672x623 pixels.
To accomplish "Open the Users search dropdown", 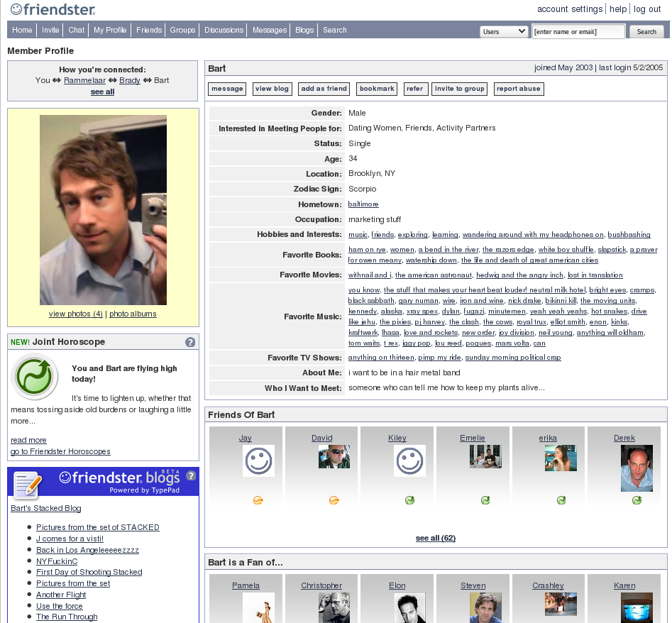I will point(504,31).
